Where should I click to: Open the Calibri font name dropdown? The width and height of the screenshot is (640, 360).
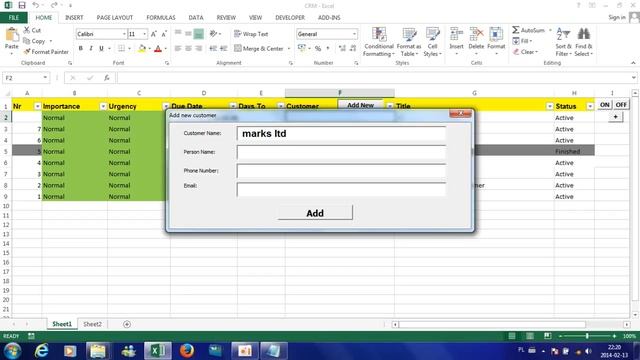click(124, 34)
